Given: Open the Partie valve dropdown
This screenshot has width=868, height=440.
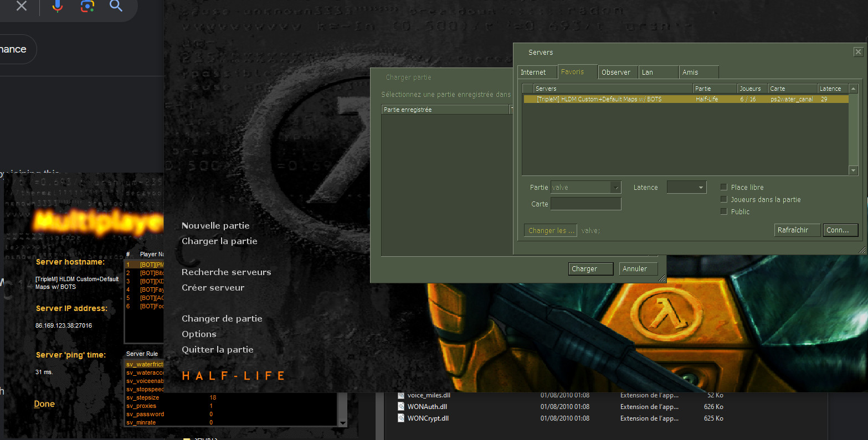Looking at the screenshot, I should [586, 187].
